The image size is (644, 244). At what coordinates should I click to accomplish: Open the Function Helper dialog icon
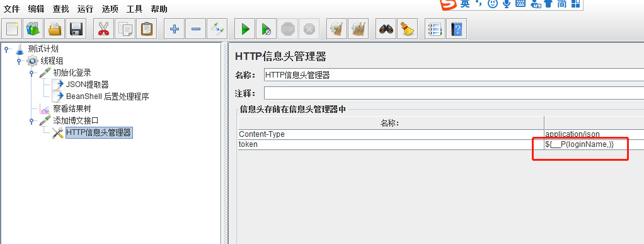[435, 29]
